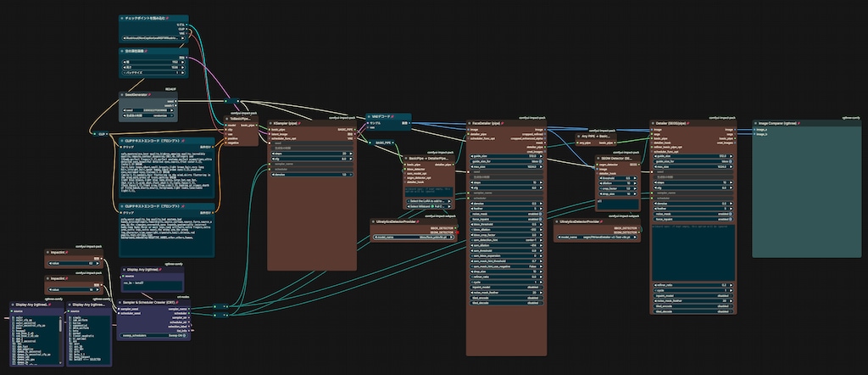Click the empty comparison preview area of the Image Comparer node
868x375 pixels.
click(807, 197)
